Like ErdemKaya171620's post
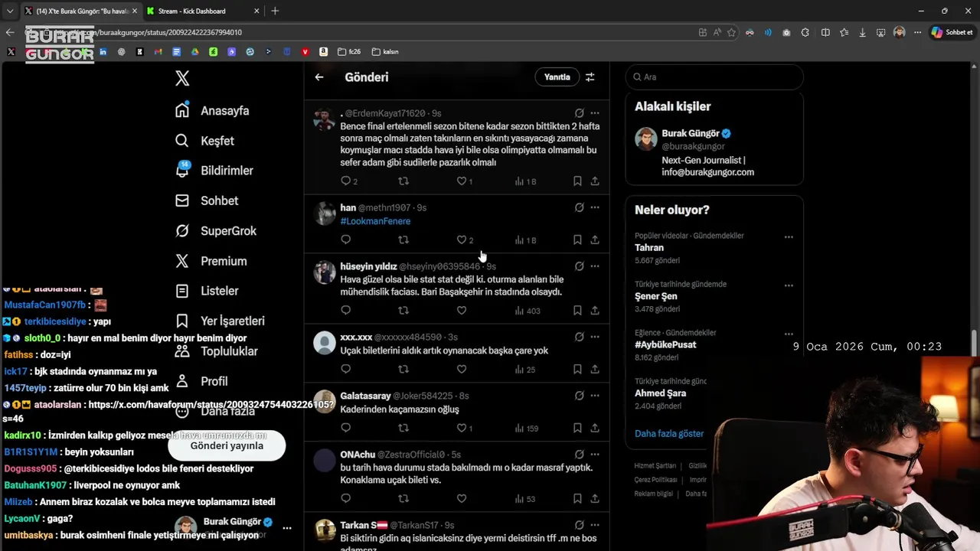 click(462, 181)
